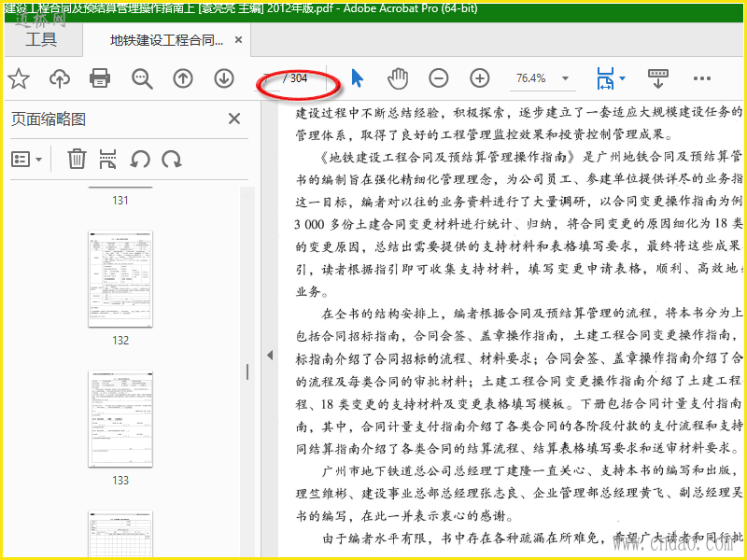
Task: Activate the hand pan tool
Action: click(x=398, y=78)
